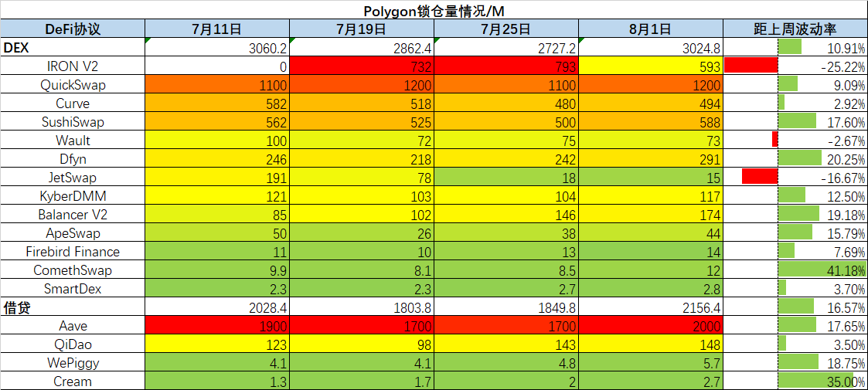This screenshot has width=868, height=390.
Task: Select QuickSwap 7月19日 value 1200
Action: point(362,85)
